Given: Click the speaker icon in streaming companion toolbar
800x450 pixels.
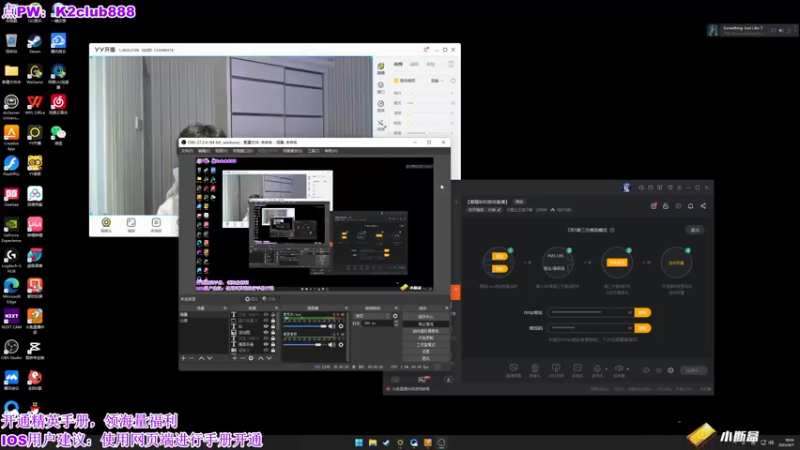Looking at the screenshot, I should point(619,370).
